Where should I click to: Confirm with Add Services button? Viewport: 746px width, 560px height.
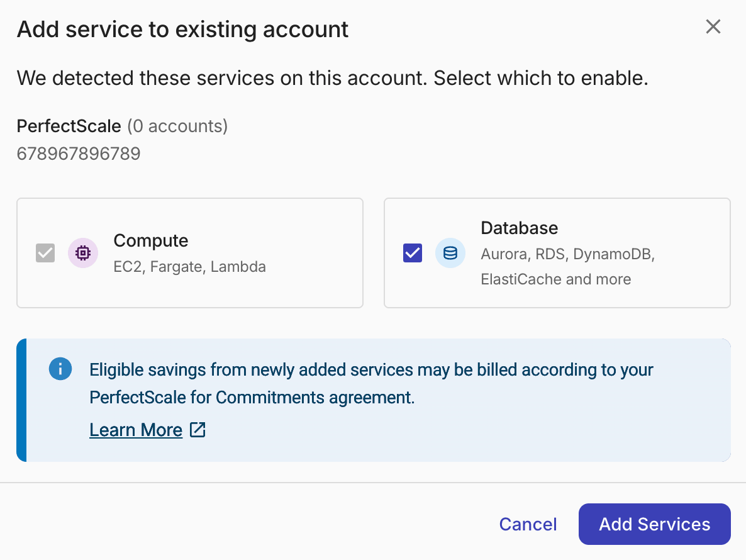(654, 524)
